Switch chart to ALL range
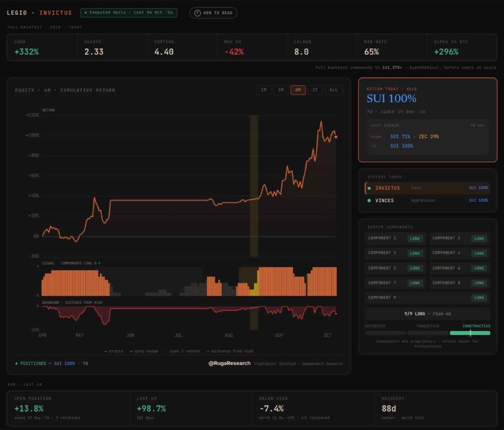Viewport: 504px width, 430px height. coord(334,90)
